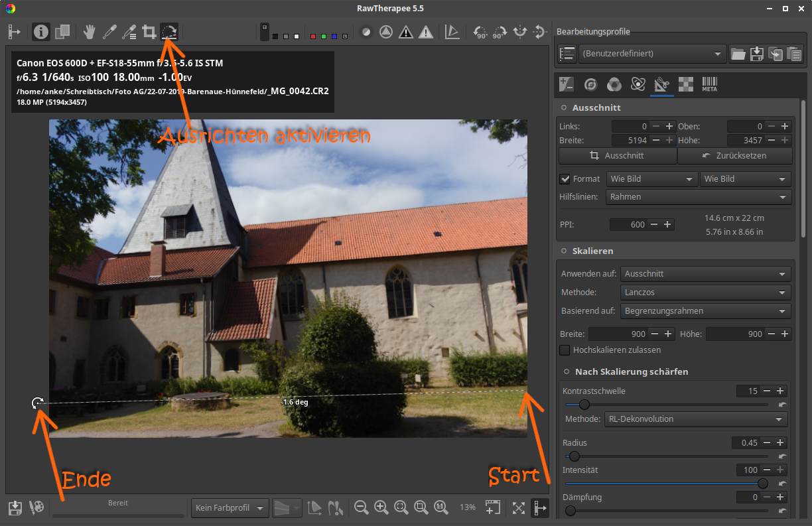This screenshot has width=812, height=526.
Task: Pick the white balance eyedropper tool
Action: coord(109,32)
